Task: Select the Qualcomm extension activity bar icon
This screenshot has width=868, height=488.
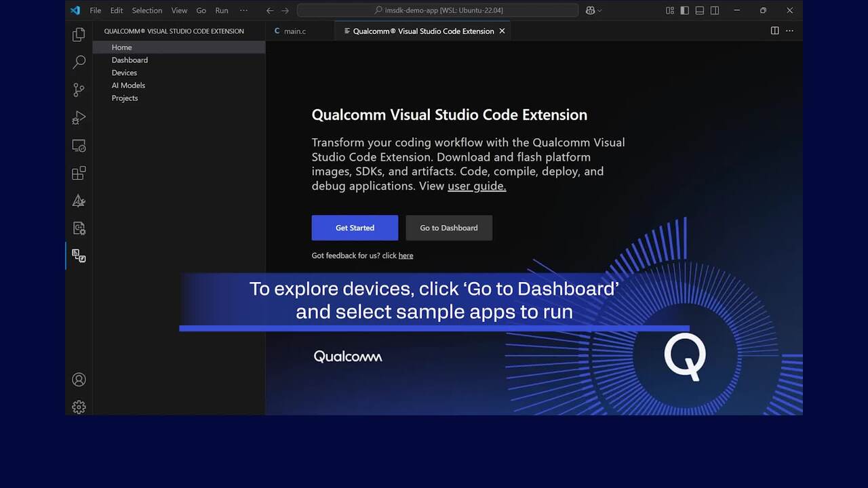Action: [79, 256]
